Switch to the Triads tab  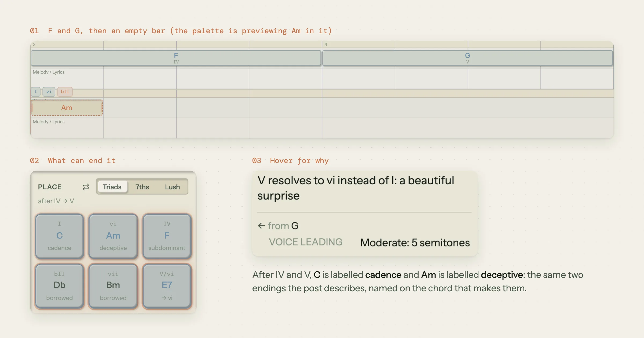pyautogui.click(x=112, y=187)
